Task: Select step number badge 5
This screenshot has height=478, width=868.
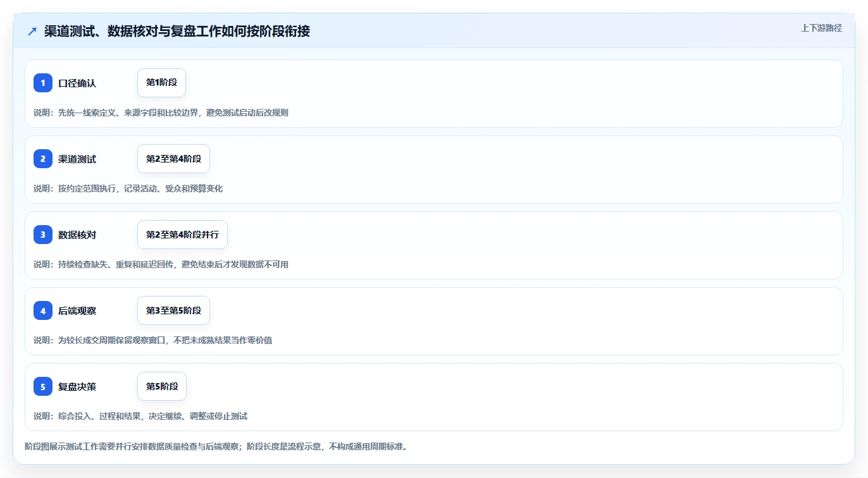Action: (x=43, y=386)
